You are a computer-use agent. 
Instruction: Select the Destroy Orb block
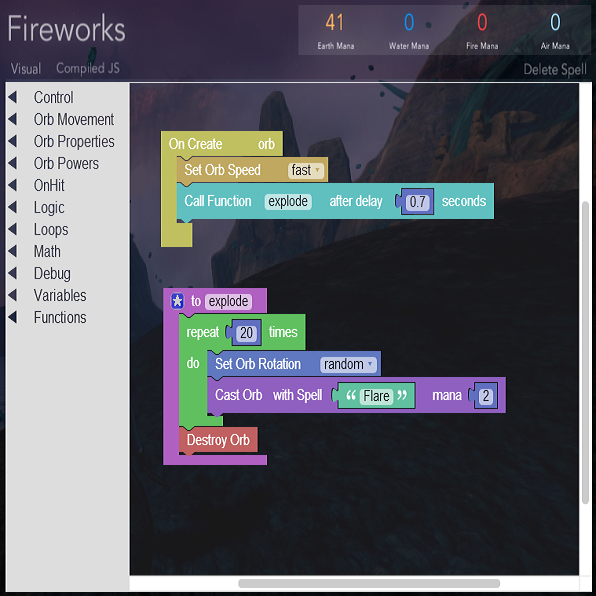point(218,440)
